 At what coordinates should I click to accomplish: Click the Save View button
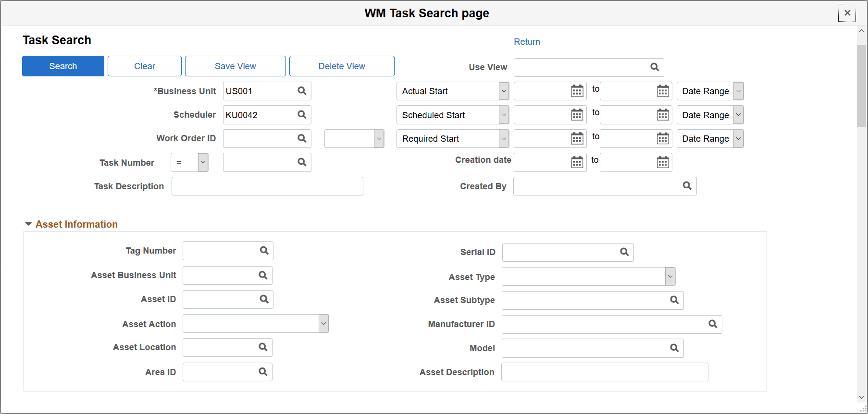tap(236, 66)
